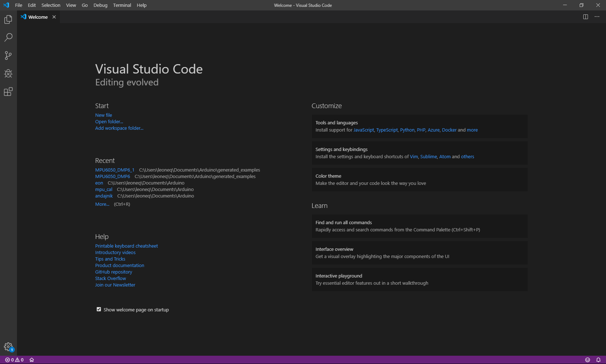Install Docker support link
This screenshot has width=606, height=364.
tap(449, 130)
